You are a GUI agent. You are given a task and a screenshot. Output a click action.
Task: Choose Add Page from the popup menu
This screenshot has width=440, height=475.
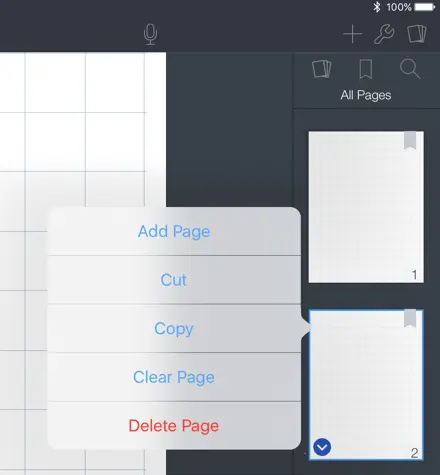(174, 231)
